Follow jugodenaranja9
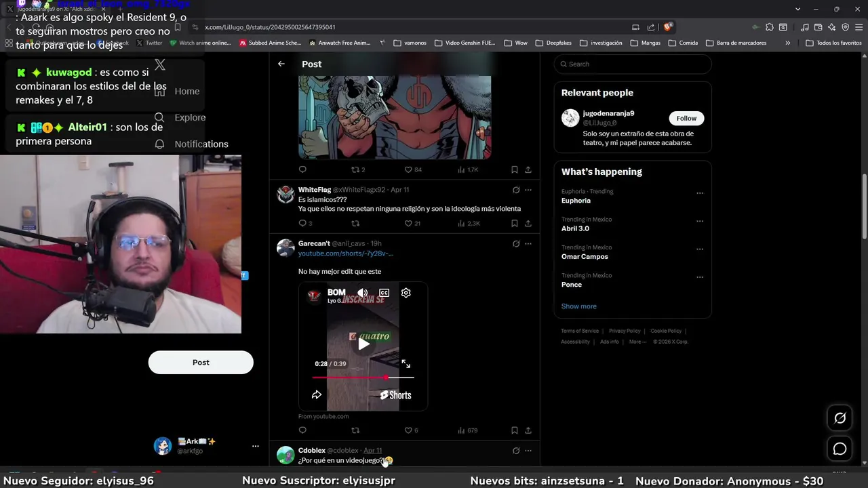The image size is (868, 488). tap(686, 118)
